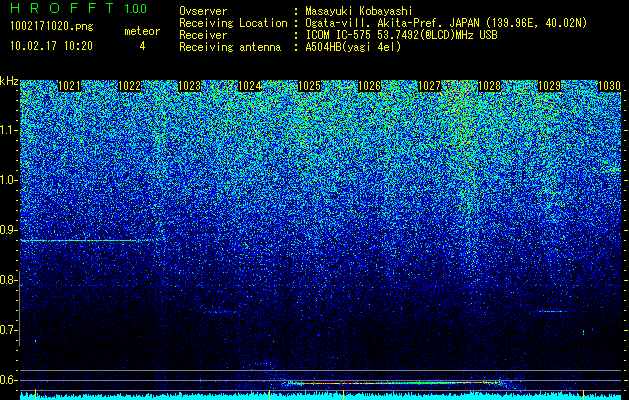Select the Ogata-vill. Akita-Pref. JAPAN location text
The width and height of the screenshot is (629, 400).
446,23
